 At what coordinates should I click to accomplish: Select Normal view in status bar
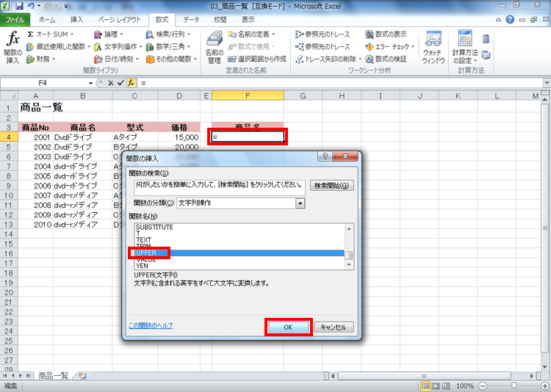(425, 386)
